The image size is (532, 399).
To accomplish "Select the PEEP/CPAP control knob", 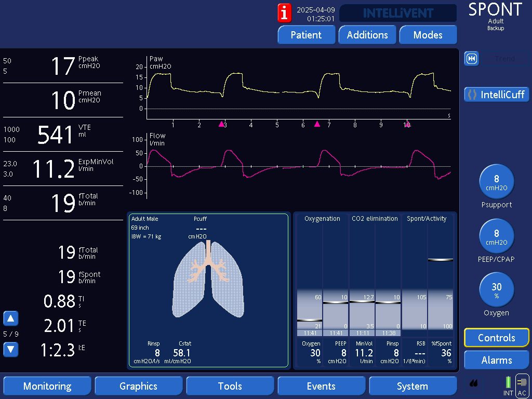I will click(x=497, y=237).
